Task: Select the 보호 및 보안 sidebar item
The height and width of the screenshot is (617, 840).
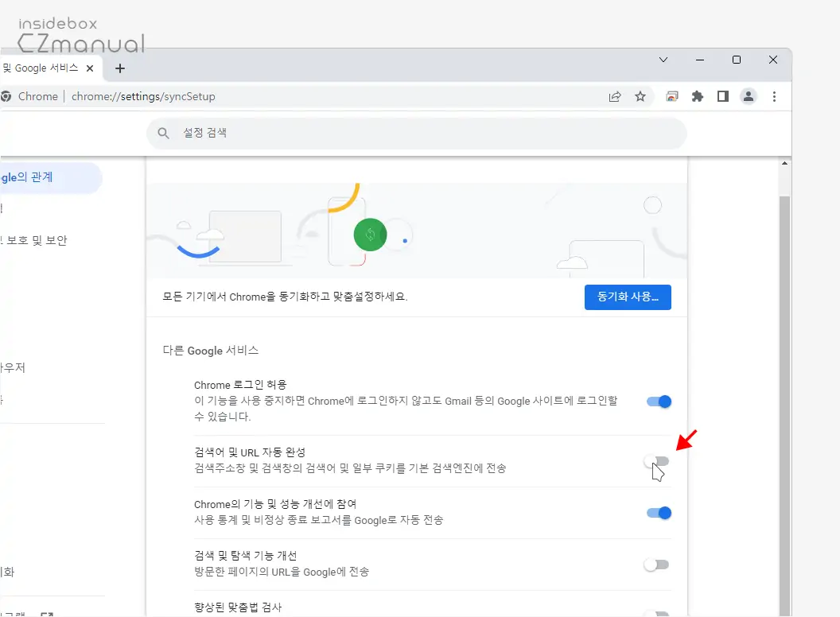Action: click(x=33, y=240)
